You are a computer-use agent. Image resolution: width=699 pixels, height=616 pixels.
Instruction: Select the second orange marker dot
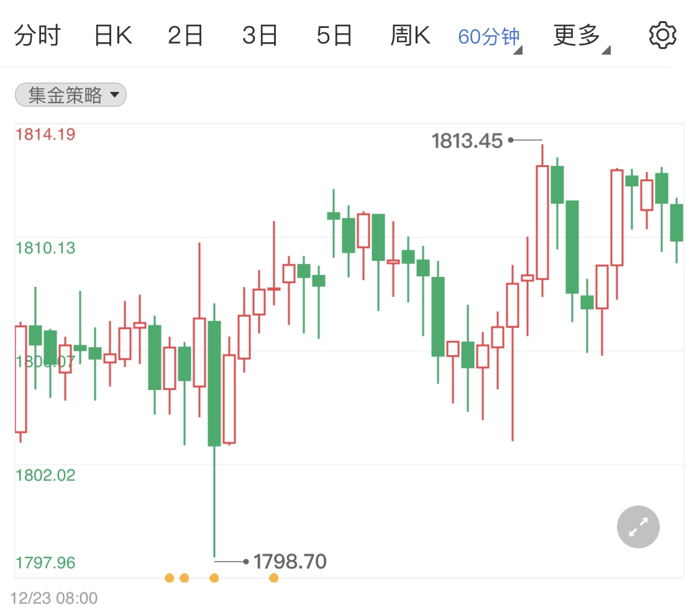point(184,577)
